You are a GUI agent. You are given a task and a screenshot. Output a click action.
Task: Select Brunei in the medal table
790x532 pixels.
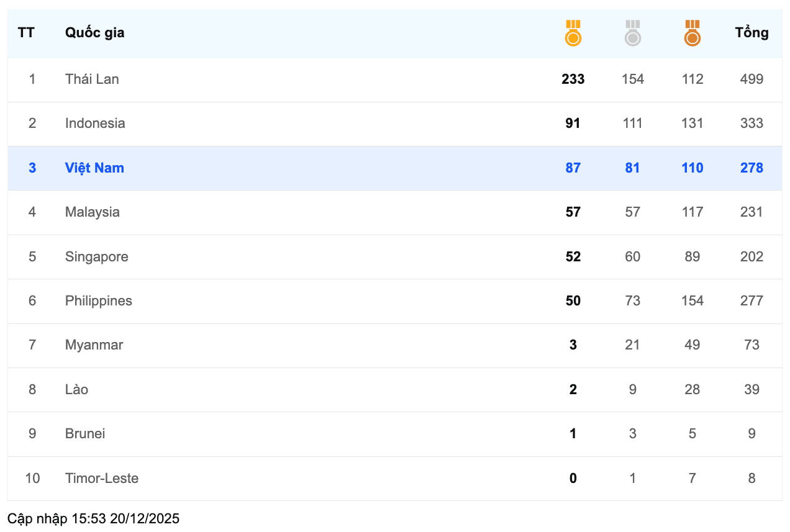pyautogui.click(x=85, y=434)
